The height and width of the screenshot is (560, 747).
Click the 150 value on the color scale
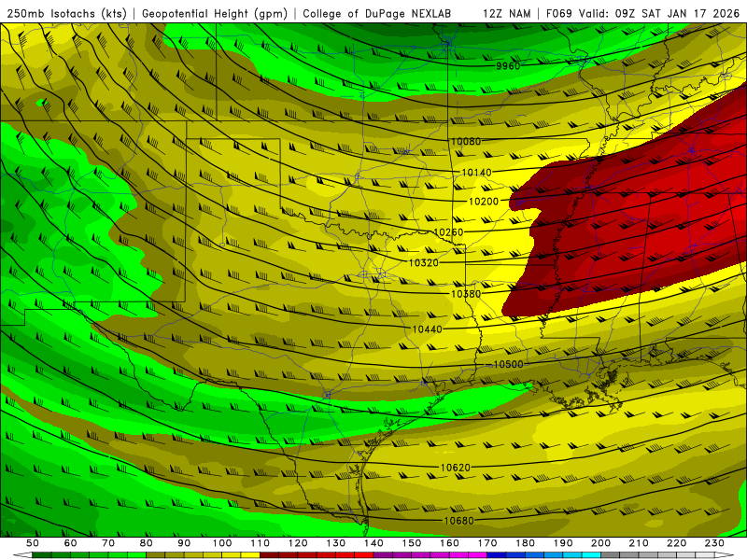(x=412, y=543)
